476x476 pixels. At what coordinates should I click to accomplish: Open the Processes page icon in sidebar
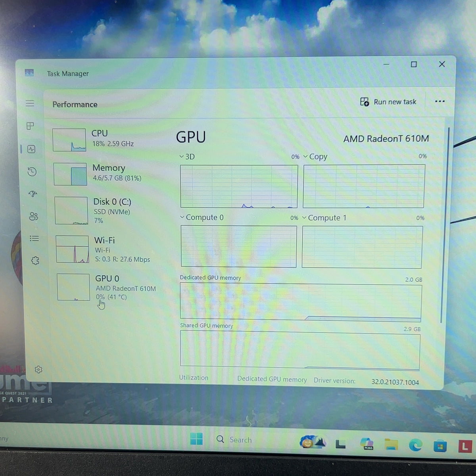tap(30, 126)
